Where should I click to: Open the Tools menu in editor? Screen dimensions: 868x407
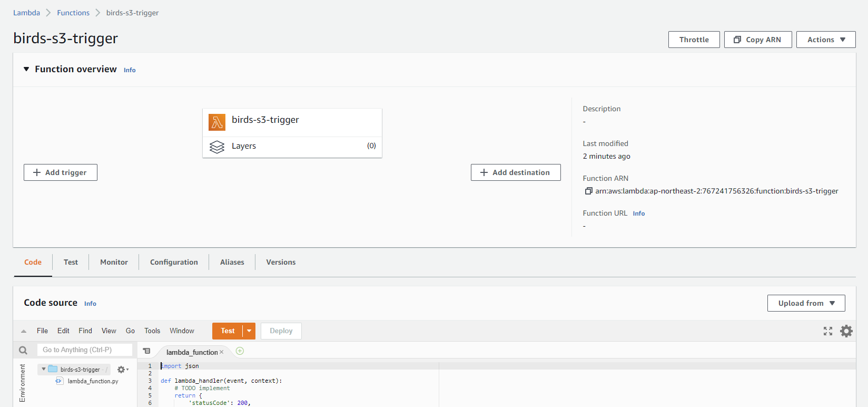coord(152,331)
